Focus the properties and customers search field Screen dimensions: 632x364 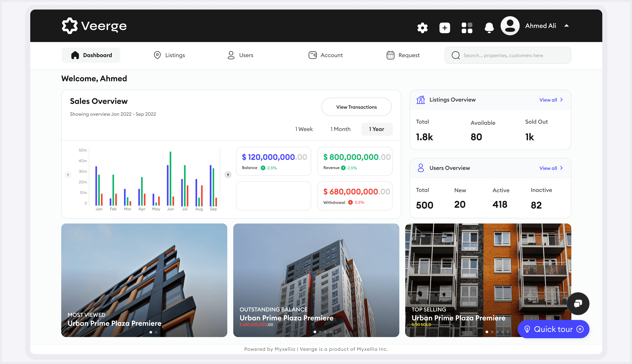[508, 55]
